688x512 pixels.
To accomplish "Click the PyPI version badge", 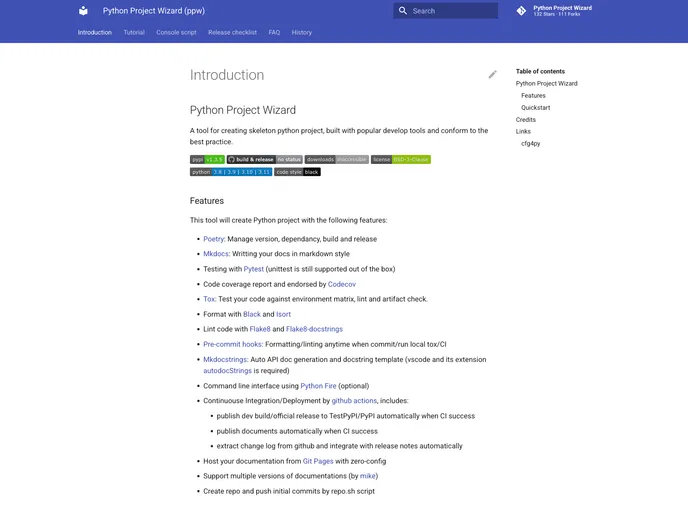I will 207,159.
